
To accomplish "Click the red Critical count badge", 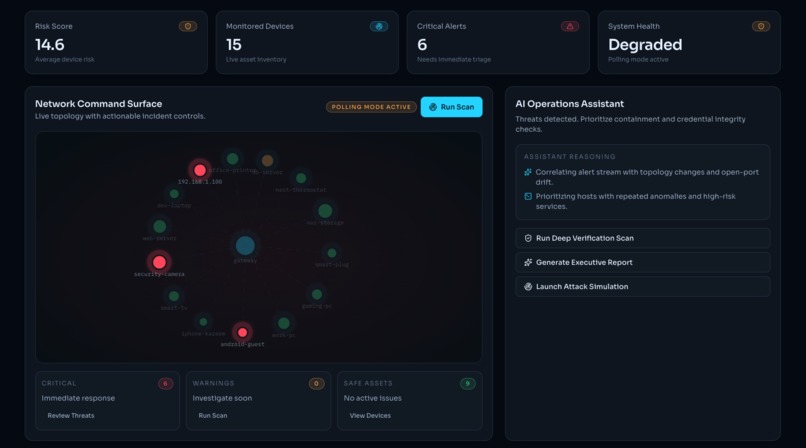I will [x=166, y=384].
